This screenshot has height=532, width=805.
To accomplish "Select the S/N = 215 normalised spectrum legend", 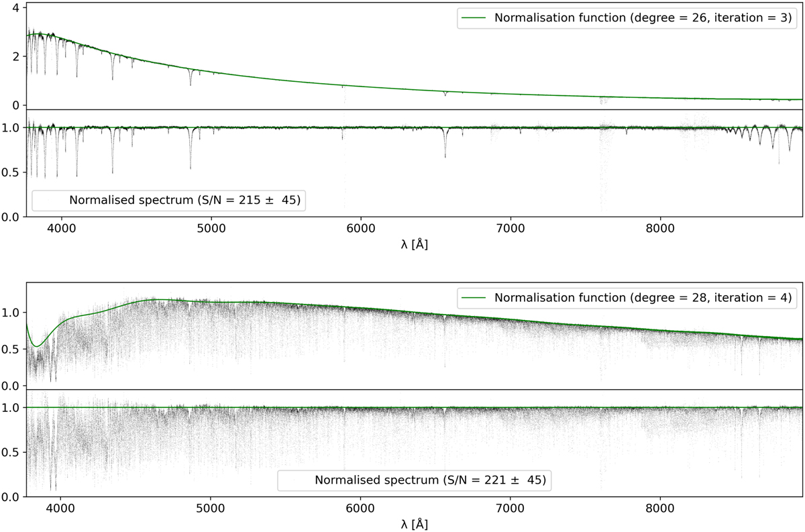I will tap(169, 199).
